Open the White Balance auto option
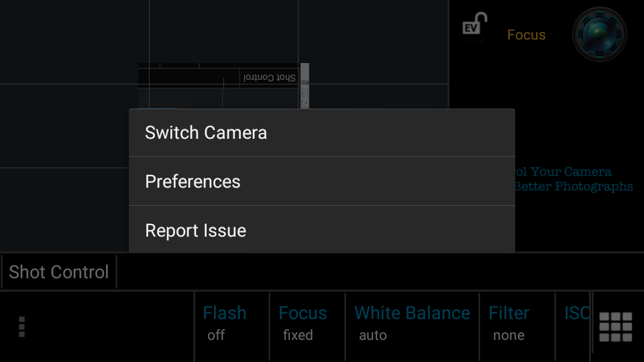 (411, 323)
